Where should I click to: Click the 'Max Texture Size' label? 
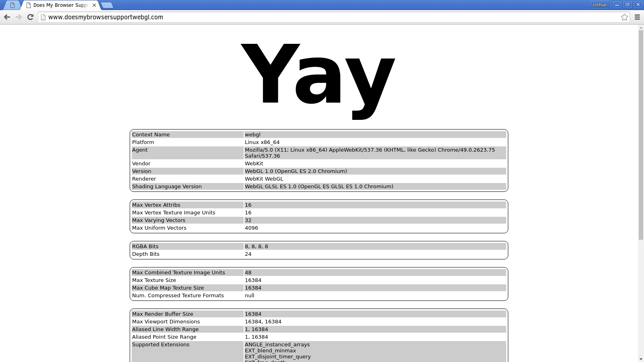point(154,280)
